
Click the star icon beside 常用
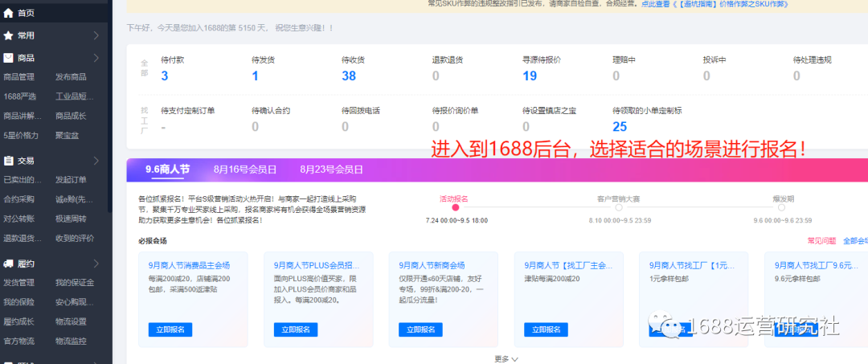pos(8,35)
